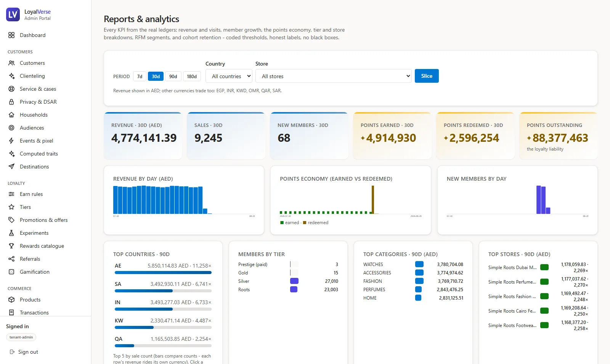Click the KW row in Top Countries
The image size is (610, 364).
[163, 323]
